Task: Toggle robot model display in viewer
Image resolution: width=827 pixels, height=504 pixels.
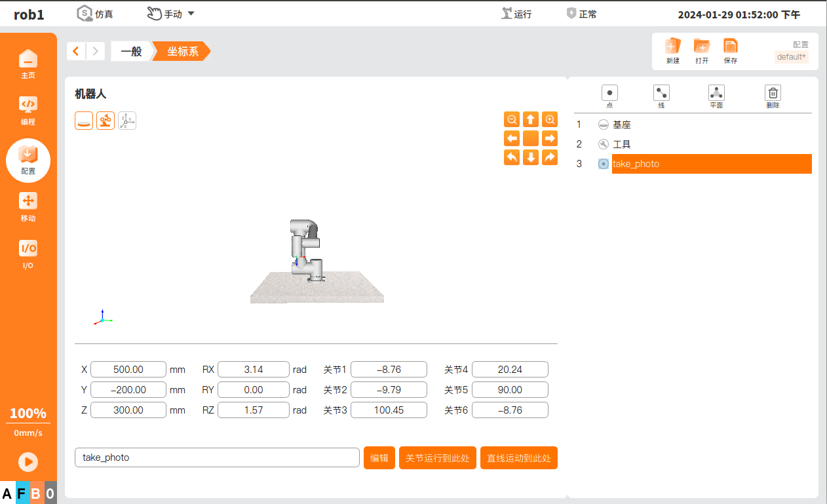Action: coord(106,121)
